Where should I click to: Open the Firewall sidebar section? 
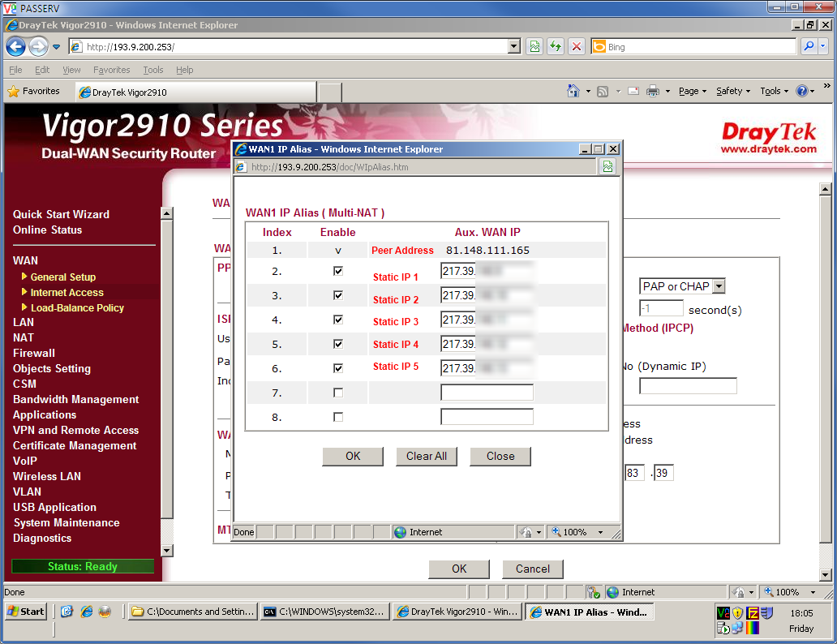coord(33,354)
